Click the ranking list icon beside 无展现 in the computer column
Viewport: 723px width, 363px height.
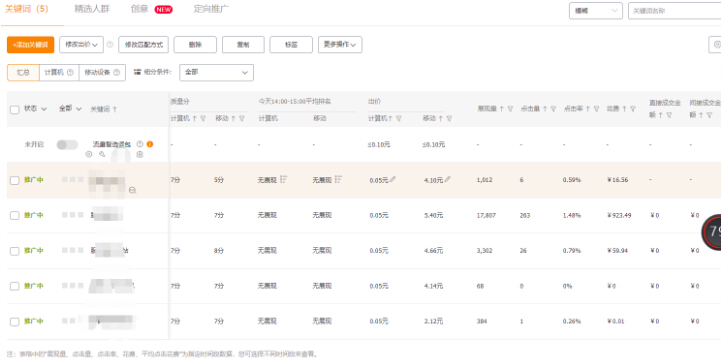click(284, 179)
